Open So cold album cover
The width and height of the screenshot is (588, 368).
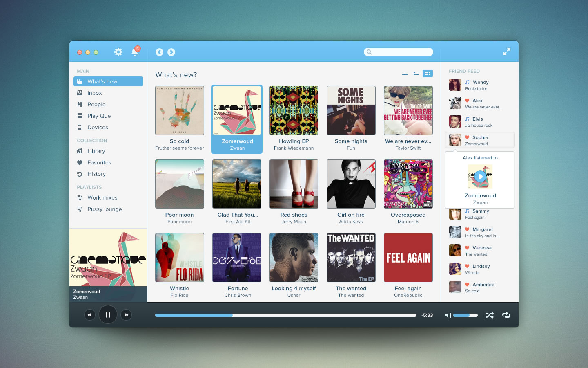pos(180,110)
